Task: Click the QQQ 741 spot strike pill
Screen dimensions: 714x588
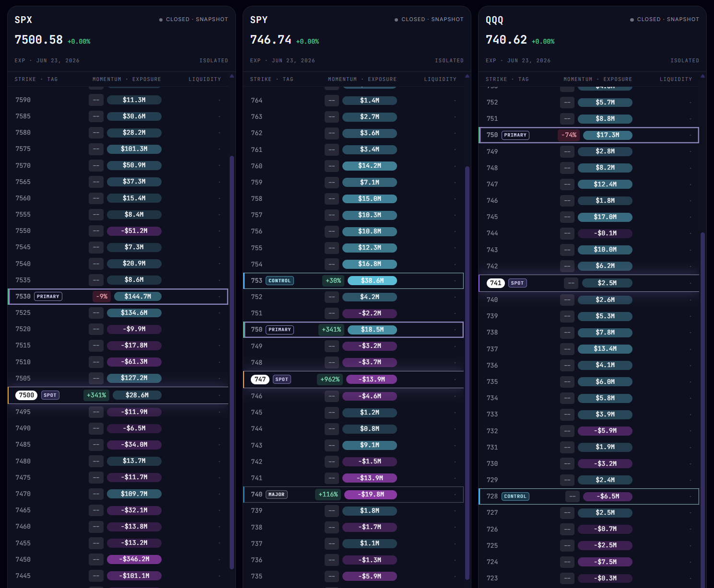Action: point(496,283)
